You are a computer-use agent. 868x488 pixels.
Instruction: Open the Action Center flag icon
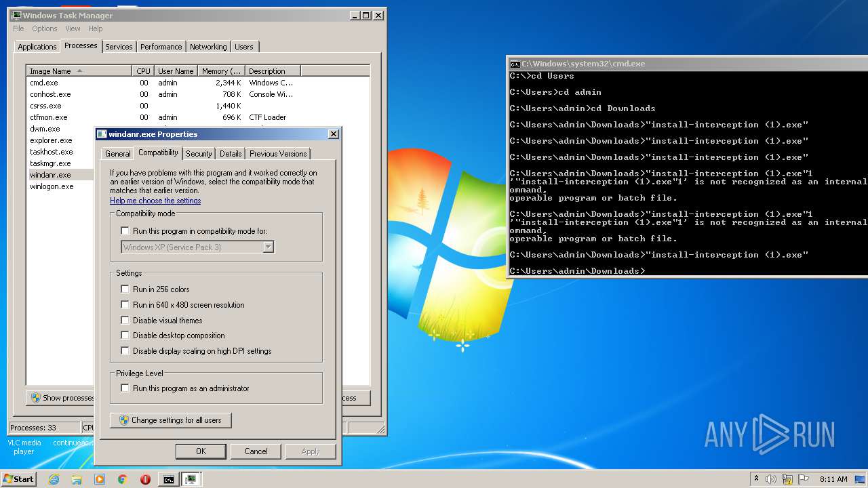click(x=802, y=479)
